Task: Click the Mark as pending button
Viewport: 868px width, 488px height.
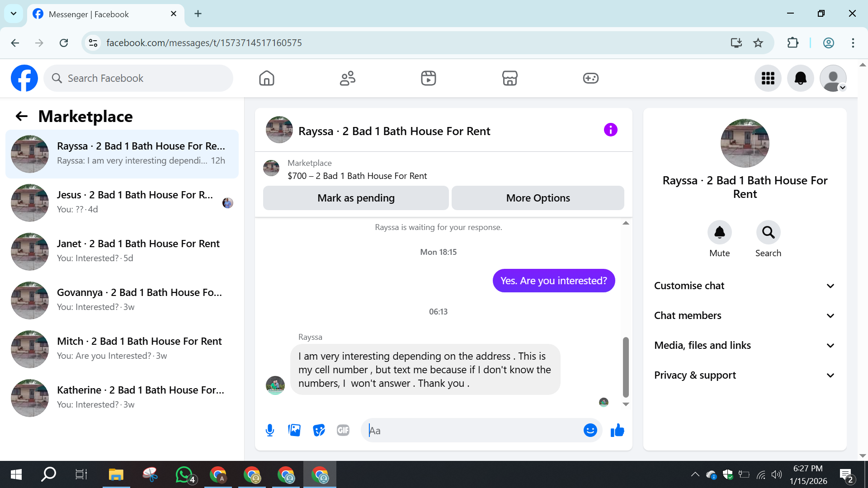Action: [x=356, y=198]
